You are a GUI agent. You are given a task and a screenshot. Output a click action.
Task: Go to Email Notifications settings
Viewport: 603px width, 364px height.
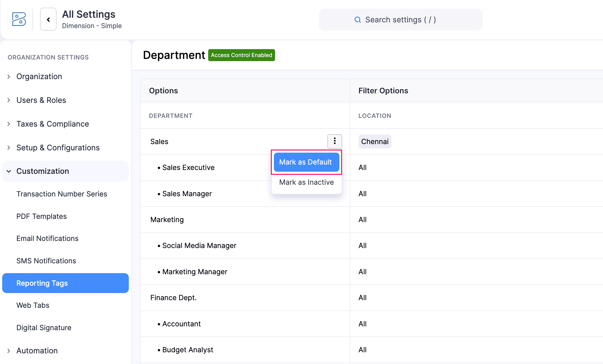[47, 238]
